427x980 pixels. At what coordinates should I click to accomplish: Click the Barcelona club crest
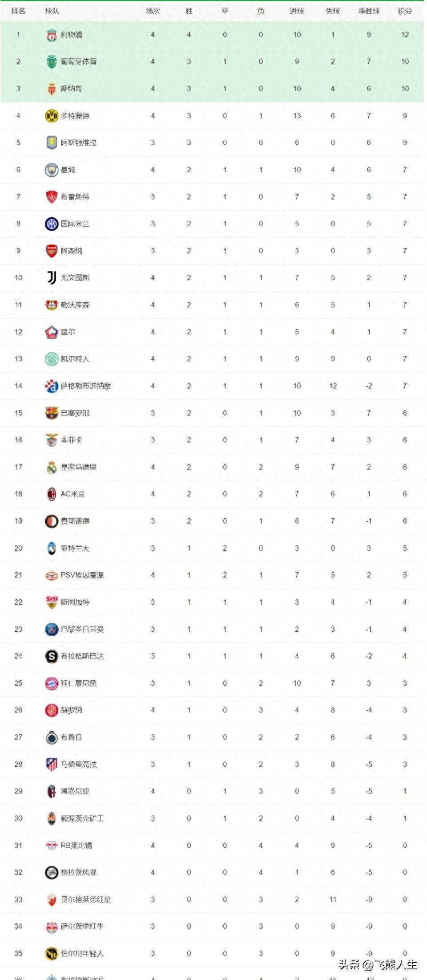tap(52, 413)
